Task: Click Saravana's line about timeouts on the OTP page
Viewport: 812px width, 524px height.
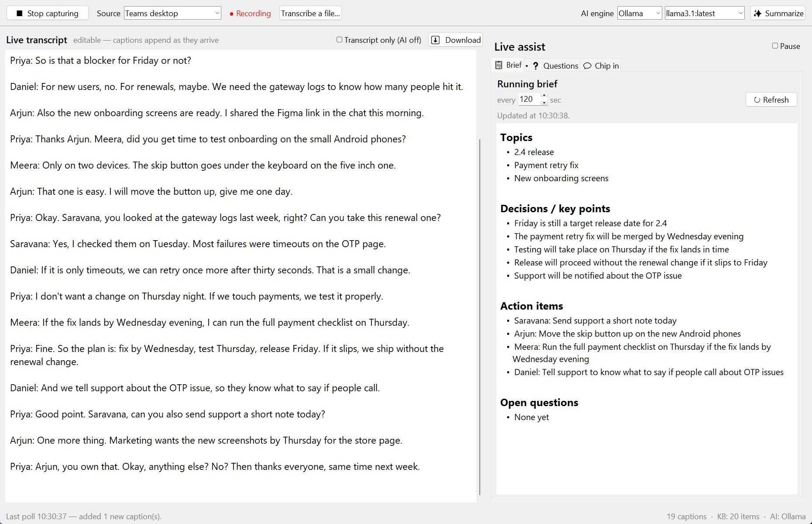Action: [x=198, y=244]
